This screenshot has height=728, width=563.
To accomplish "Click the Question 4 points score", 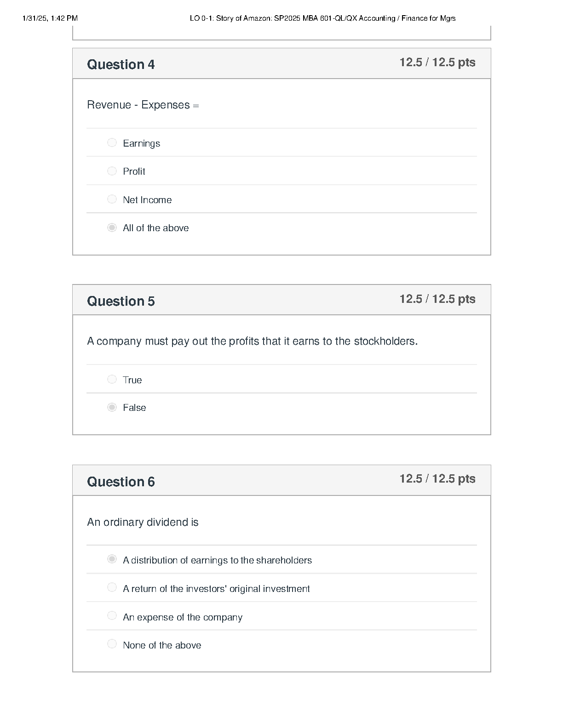I will tap(437, 63).
